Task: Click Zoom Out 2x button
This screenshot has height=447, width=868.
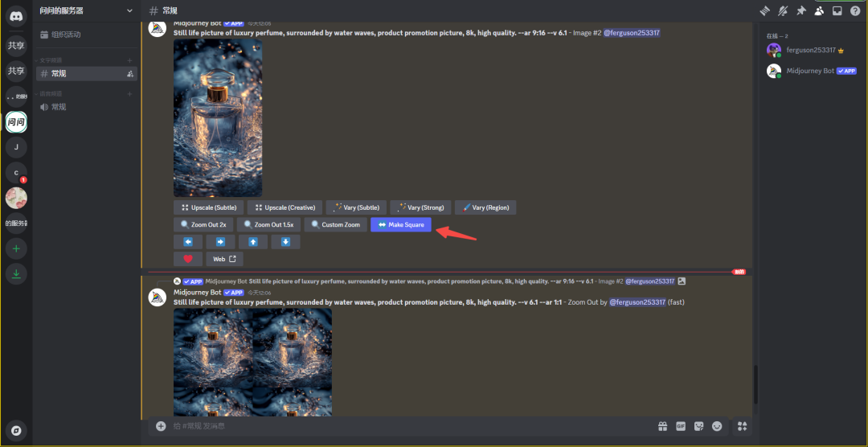Action: click(x=203, y=225)
